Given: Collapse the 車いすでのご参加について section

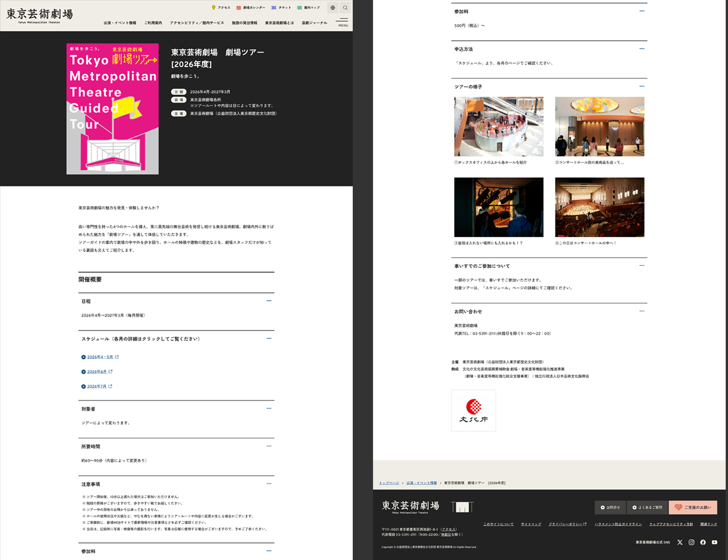Looking at the screenshot, I should 642,266.
